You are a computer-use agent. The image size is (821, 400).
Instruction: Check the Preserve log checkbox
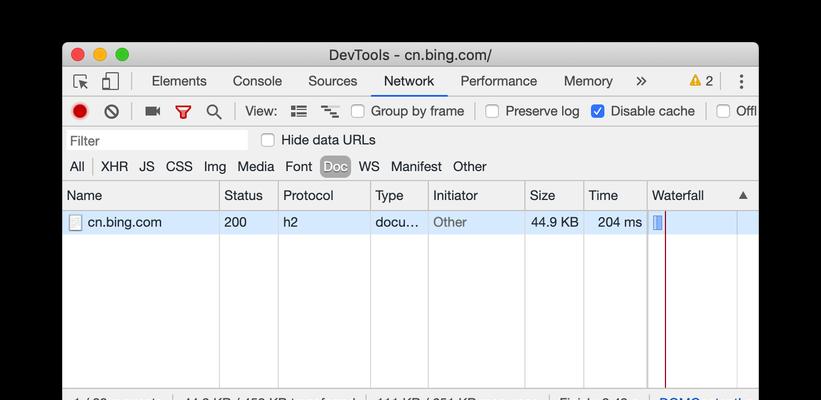pos(492,111)
